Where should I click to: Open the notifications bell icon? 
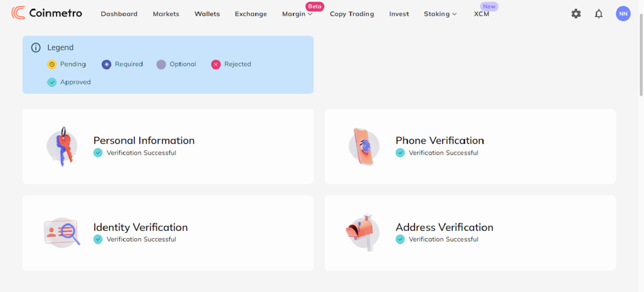pyautogui.click(x=598, y=14)
